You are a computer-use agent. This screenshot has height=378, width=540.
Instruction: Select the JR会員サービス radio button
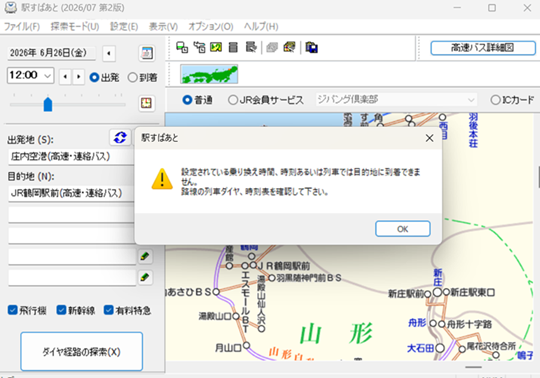233,100
